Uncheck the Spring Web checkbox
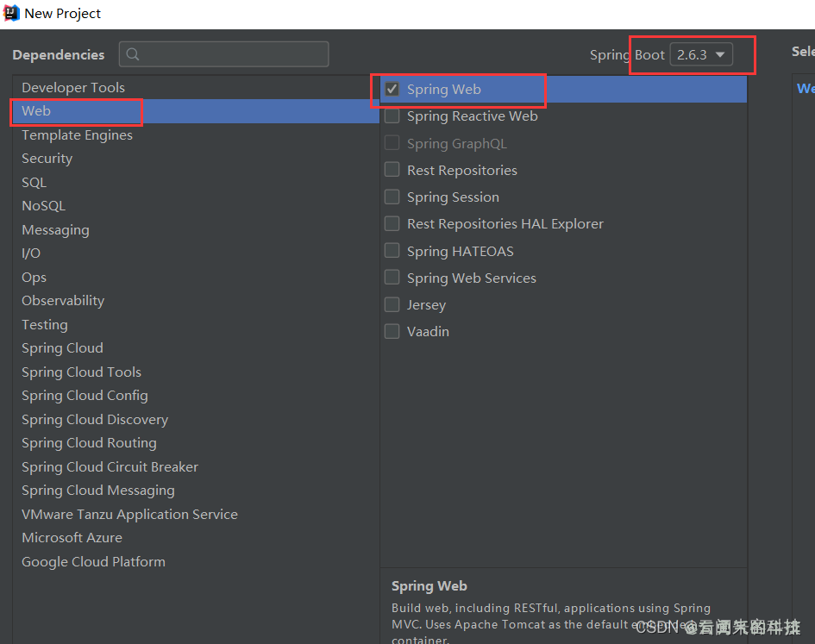This screenshot has width=815, height=644. 392,90
